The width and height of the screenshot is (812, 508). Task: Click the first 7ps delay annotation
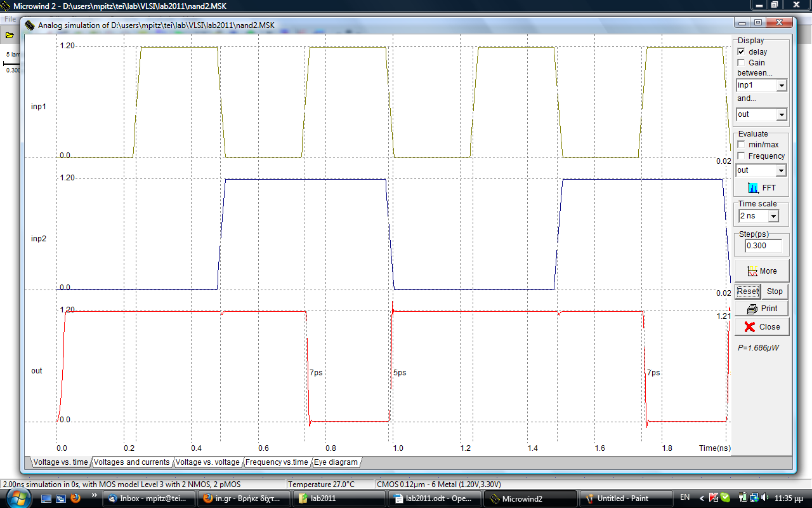point(316,373)
